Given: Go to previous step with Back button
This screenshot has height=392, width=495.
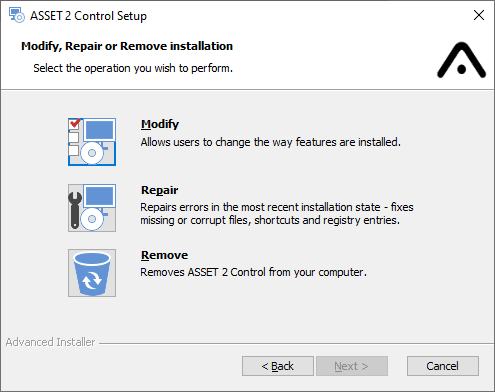Looking at the screenshot, I should tap(278, 366).
